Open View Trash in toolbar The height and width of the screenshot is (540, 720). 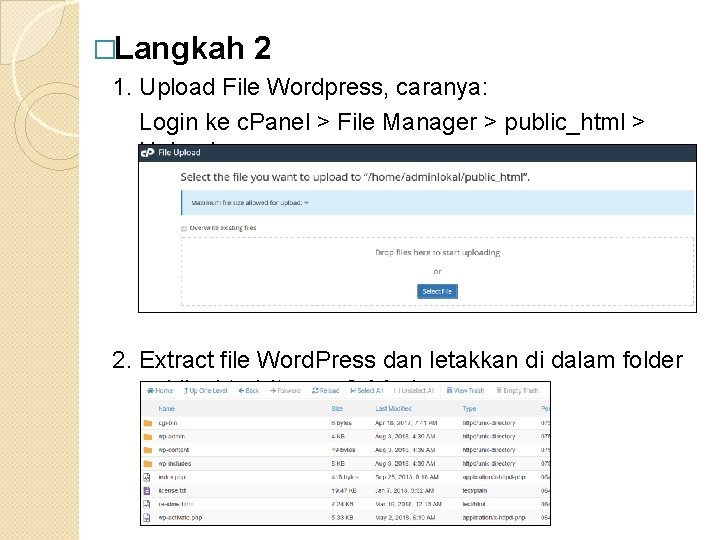(x=466, y=391)
